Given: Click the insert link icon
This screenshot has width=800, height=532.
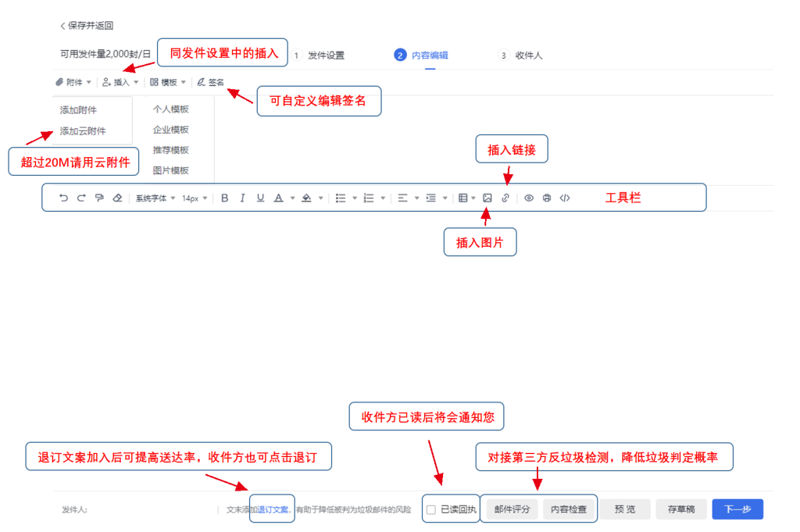Looking at the screenshot, I should [x=505, y=198].
